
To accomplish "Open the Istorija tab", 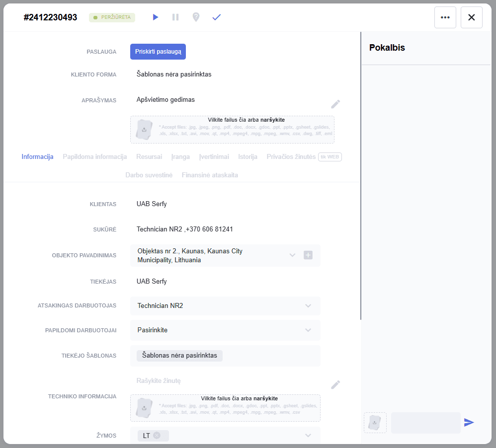I will click(248, 157).
